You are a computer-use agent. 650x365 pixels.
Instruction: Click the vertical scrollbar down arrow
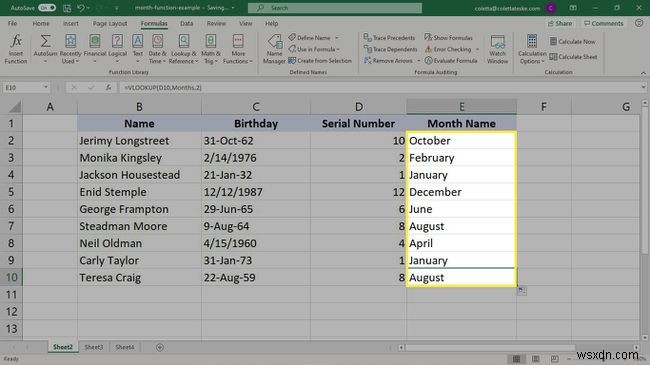click(x=645, y=337)
